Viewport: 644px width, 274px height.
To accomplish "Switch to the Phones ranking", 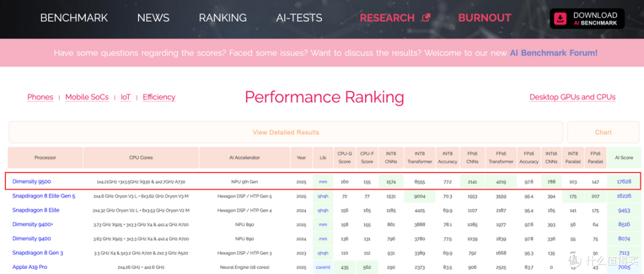I will coord(41,97).
